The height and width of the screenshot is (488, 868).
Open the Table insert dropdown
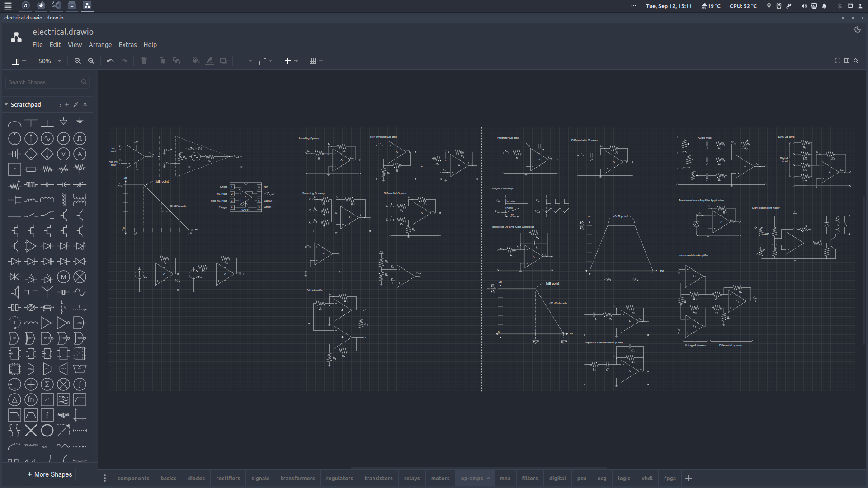[316, 61]
